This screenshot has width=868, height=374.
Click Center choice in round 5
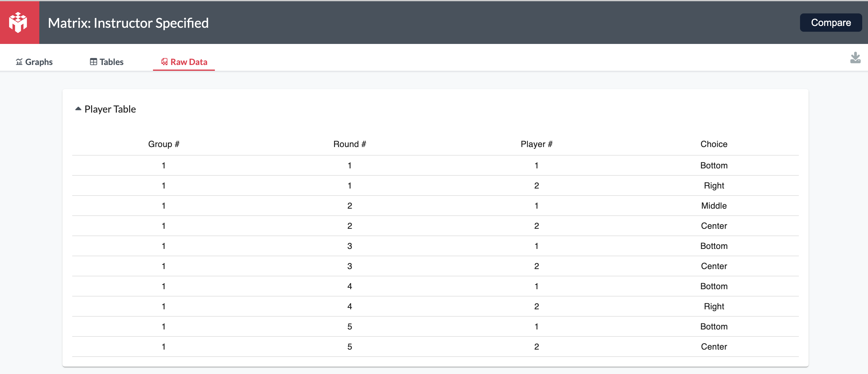coord(714,347)
